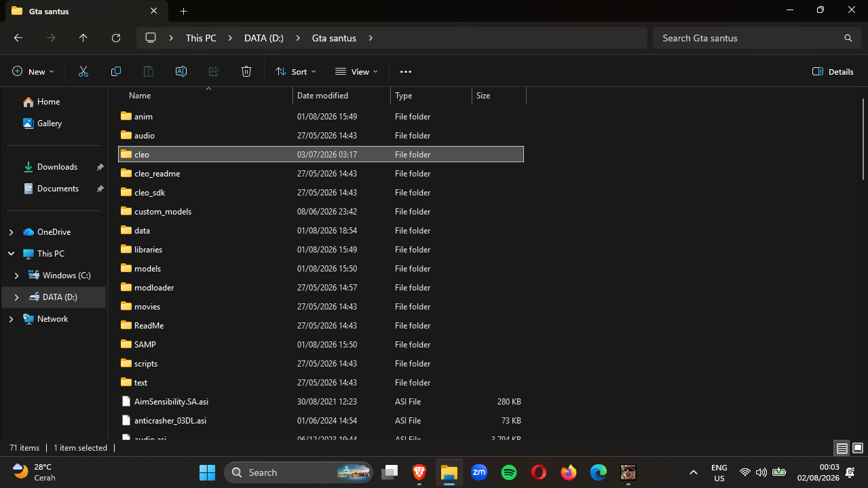Open Spotify from the taskbar
This screenshot has height=488, width=868.
509,472
